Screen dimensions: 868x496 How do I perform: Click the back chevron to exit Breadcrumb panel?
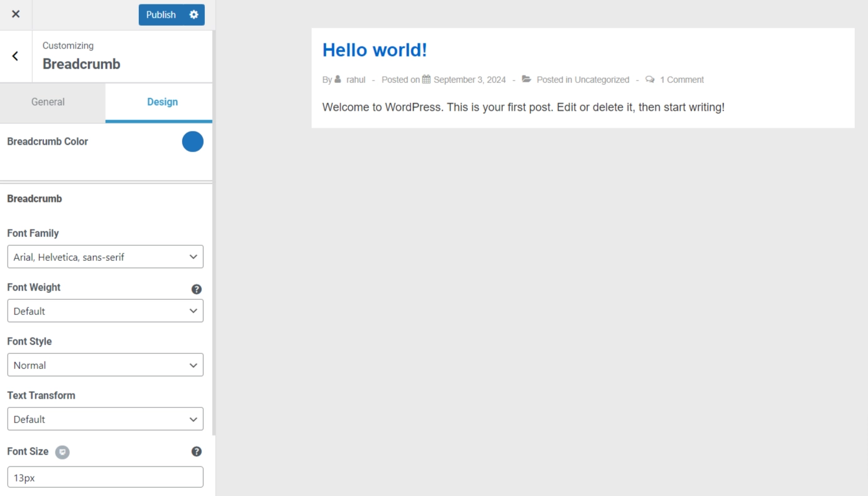[x=15, y=56]
